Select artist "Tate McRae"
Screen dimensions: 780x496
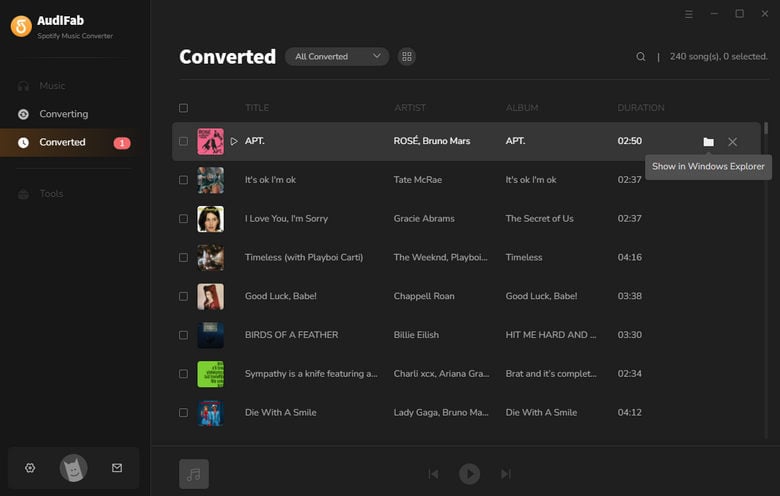click(x=417, y=180)
